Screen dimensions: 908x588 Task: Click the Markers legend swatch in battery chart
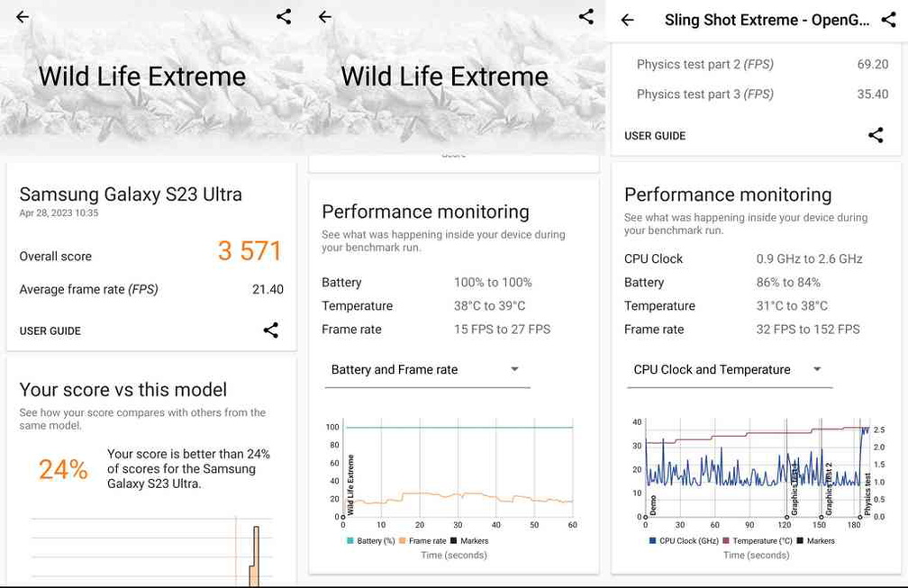click(454, 540)
